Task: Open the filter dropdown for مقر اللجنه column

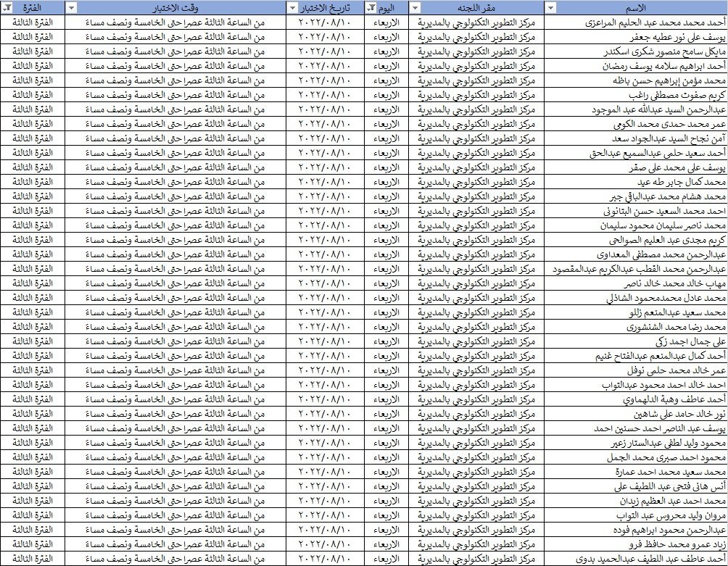Action: pos(415,7)
